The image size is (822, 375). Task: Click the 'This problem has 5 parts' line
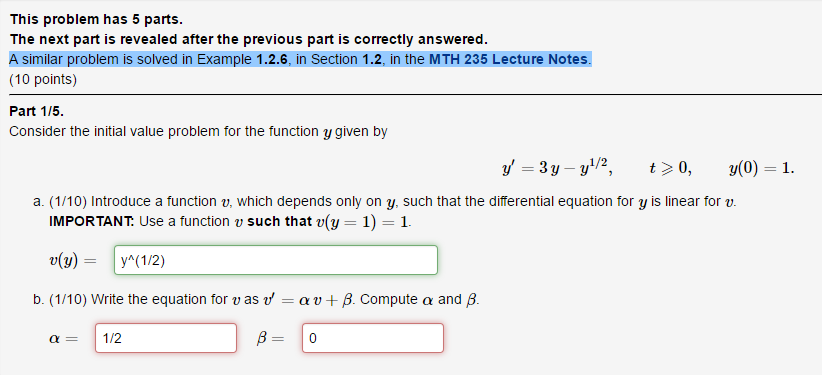pos(96,20)
